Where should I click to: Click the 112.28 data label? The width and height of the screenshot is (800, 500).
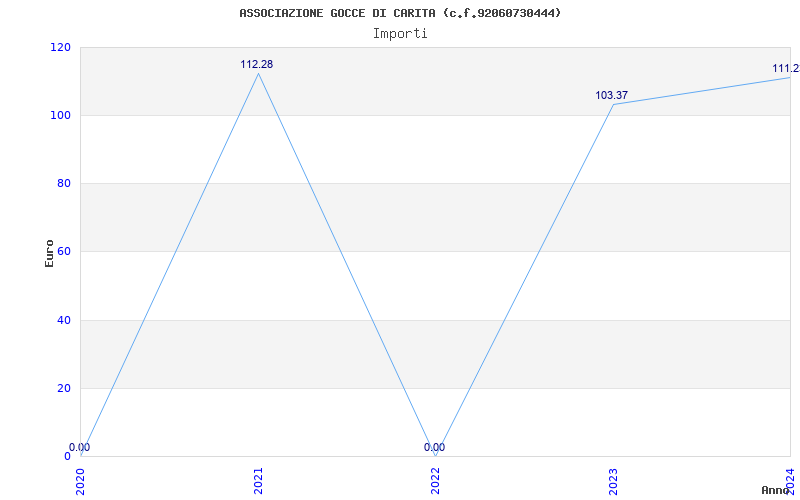(x=257, y=64)
